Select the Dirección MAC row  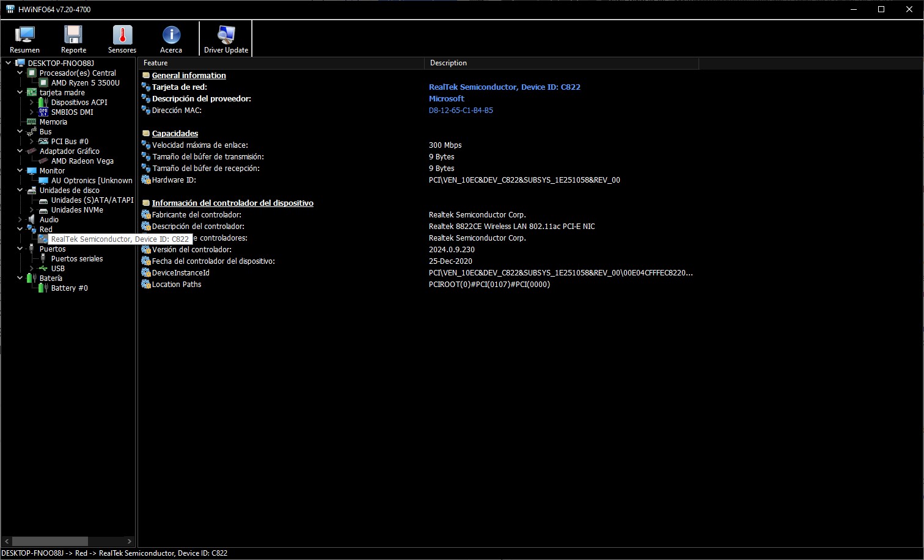tap(530, 111)
